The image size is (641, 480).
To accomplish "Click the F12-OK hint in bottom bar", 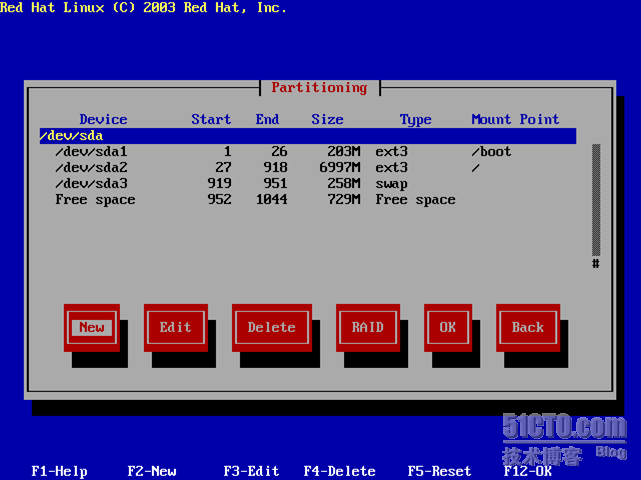I will point(528,471).
